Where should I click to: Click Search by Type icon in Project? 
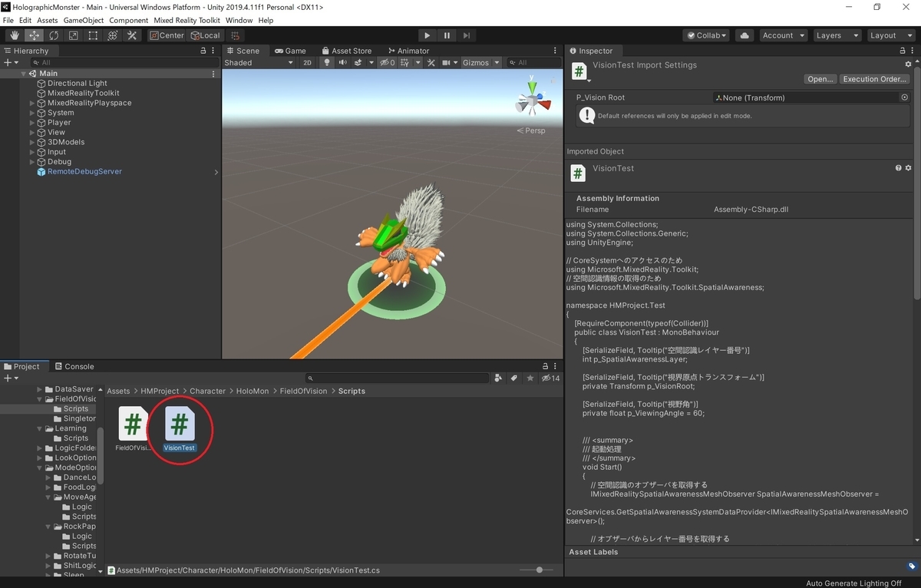pos(499,378)
